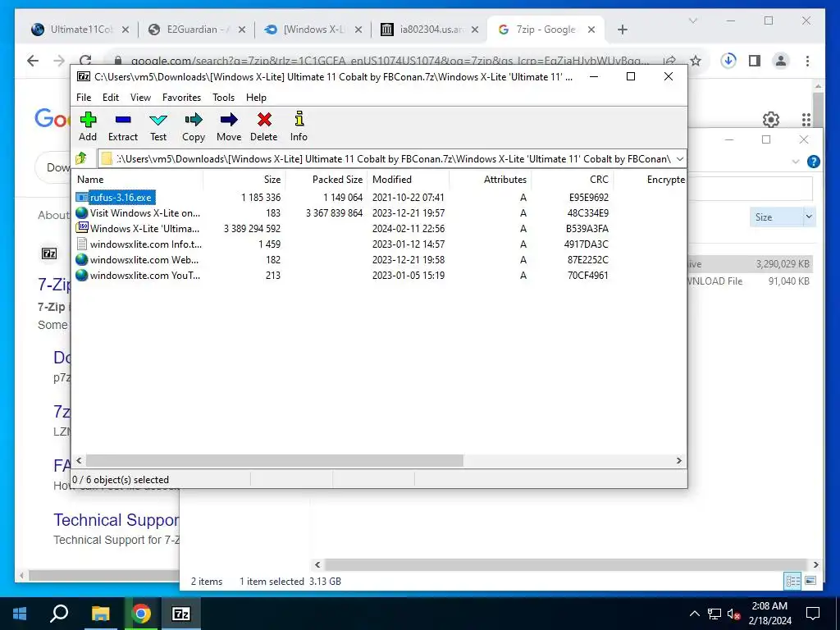The height and width of the screenshot is (630, 840).
Task: Show hidden system tray icons
Action: (x=694, y=614)
